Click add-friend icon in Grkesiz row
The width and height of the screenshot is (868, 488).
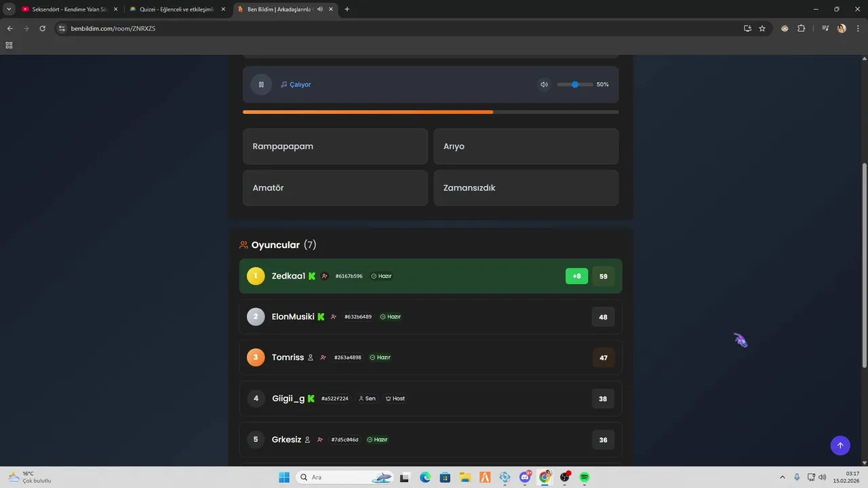coord(320,440)
